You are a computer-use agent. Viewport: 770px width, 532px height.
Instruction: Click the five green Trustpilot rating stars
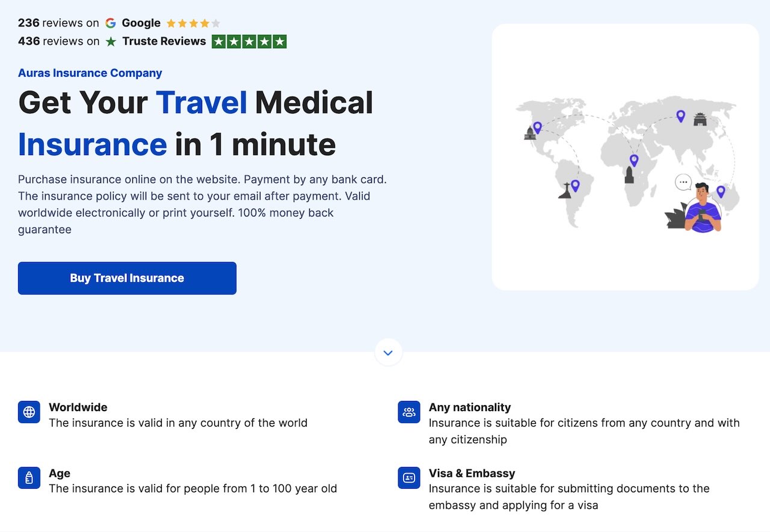click(x=249, y=41)
